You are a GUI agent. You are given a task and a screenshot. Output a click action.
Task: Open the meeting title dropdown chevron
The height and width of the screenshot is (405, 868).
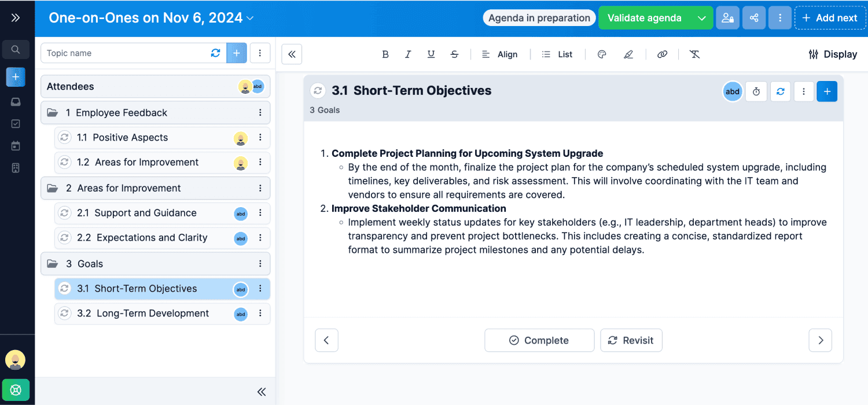pos(250,19)
